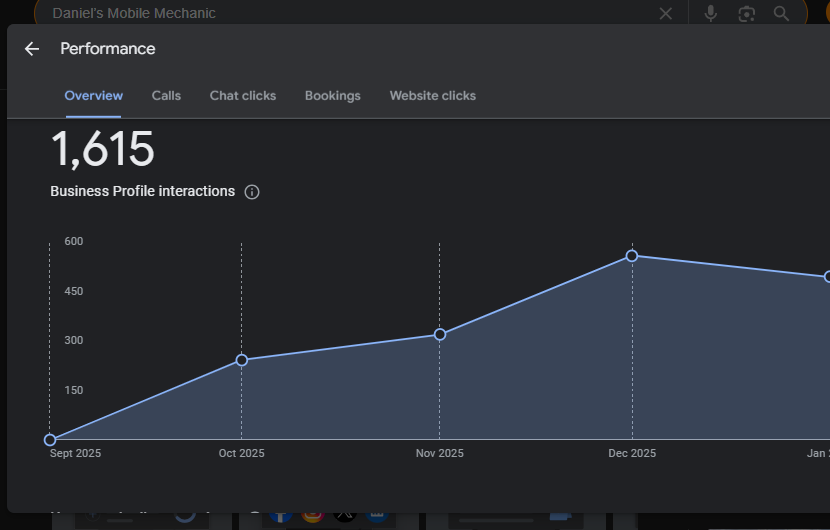Open the X social profile icon
This screenshot has width=830, height=530.
(345, 516)
